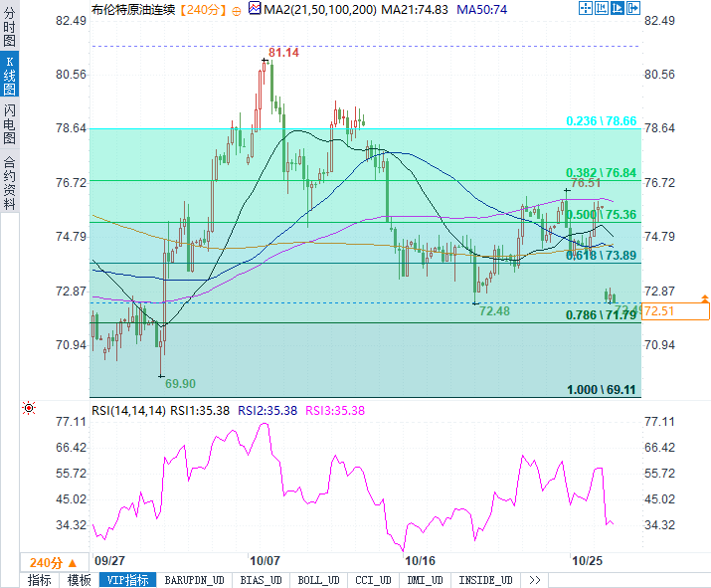
Task: Click the red sun icon beside RSI panel
Action: pos(29,408)
